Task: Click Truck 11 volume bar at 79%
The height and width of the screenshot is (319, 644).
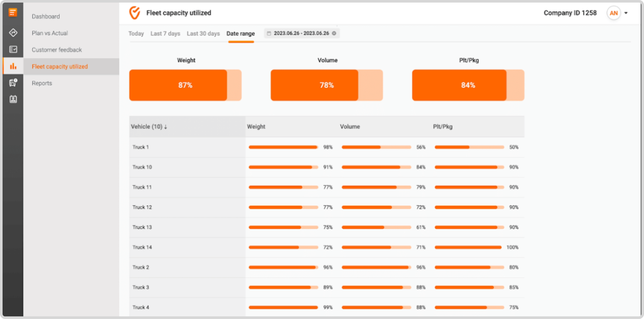Action: (376, 187)
